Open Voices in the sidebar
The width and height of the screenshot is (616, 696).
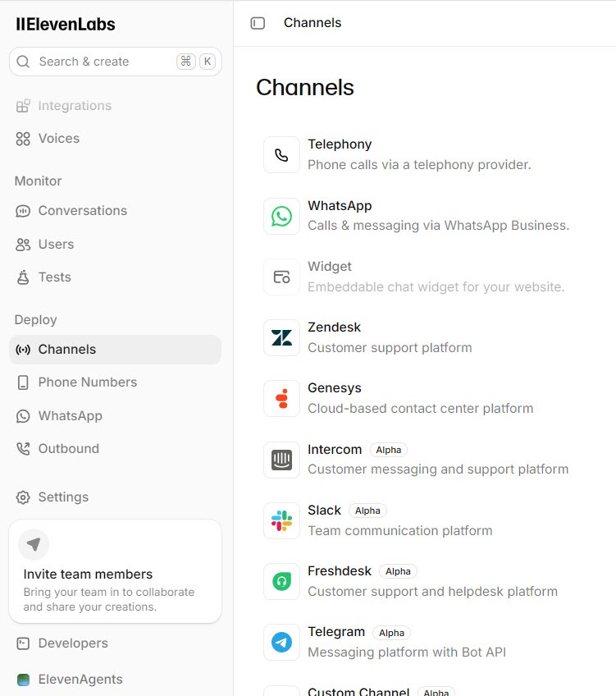tap(116, 139)
